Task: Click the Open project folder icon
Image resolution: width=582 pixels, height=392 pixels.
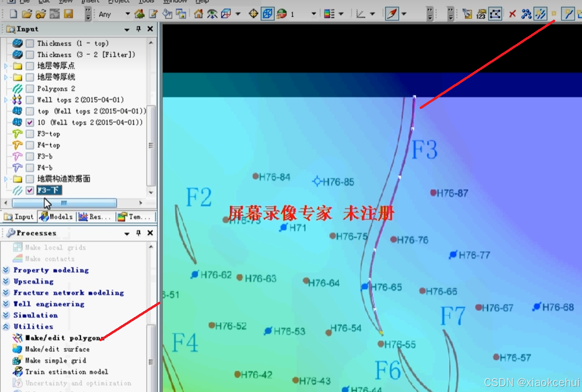Action: point(27,14)
